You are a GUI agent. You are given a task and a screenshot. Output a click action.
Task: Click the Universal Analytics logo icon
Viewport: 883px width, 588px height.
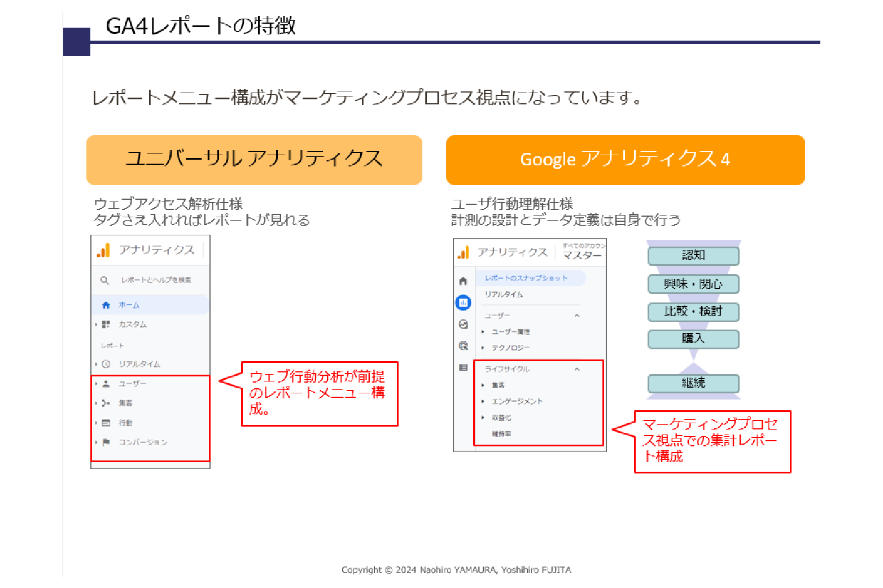pyautogui.click(x=103, y=251)
